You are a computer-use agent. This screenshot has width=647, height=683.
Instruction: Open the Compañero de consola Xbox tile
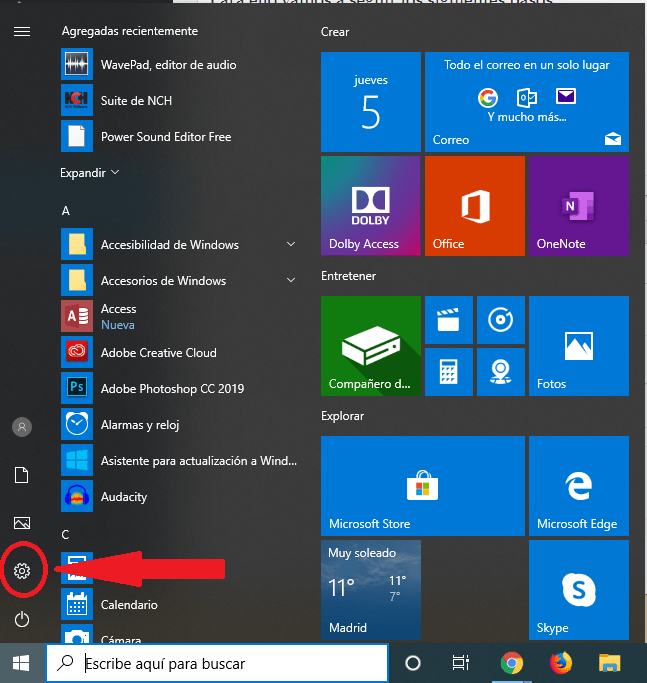[371, 346]
